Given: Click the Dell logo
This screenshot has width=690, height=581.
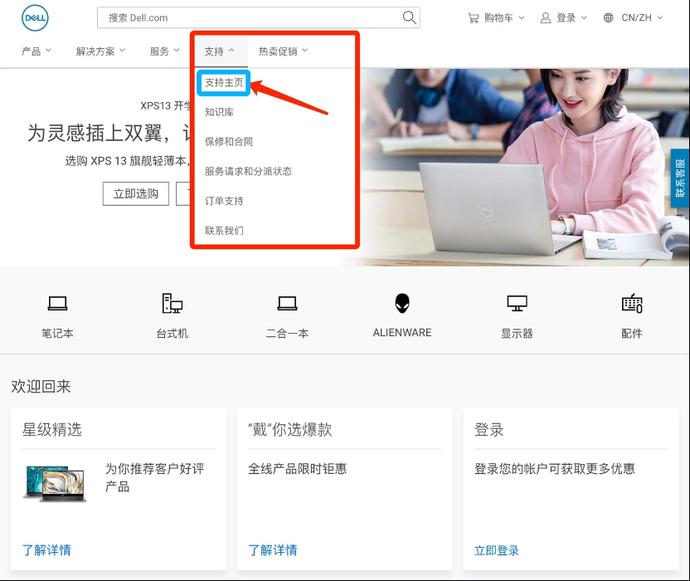Looking at the screenshot, I should point(35,18).
